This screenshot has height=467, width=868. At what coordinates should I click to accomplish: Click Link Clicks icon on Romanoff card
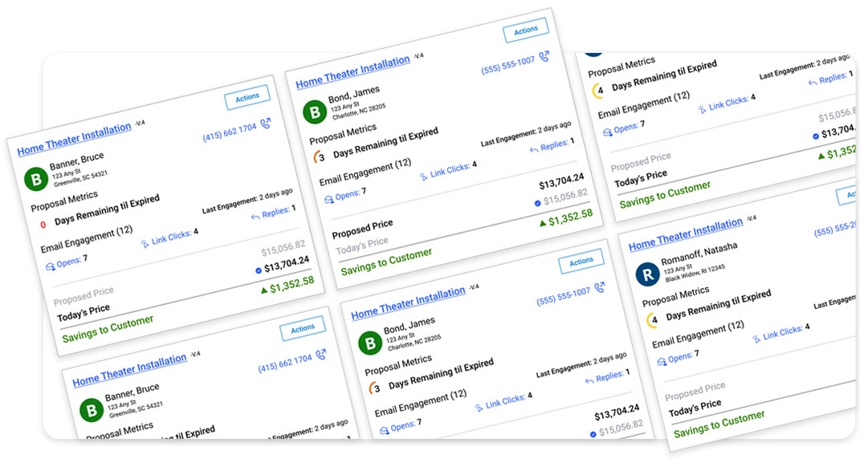(757, 339)
